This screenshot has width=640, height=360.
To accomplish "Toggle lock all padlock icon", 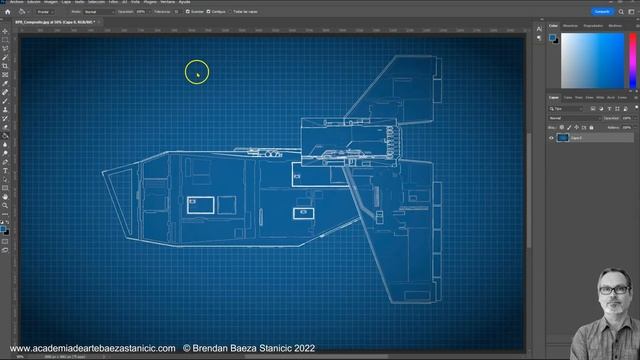I will 591,128.
